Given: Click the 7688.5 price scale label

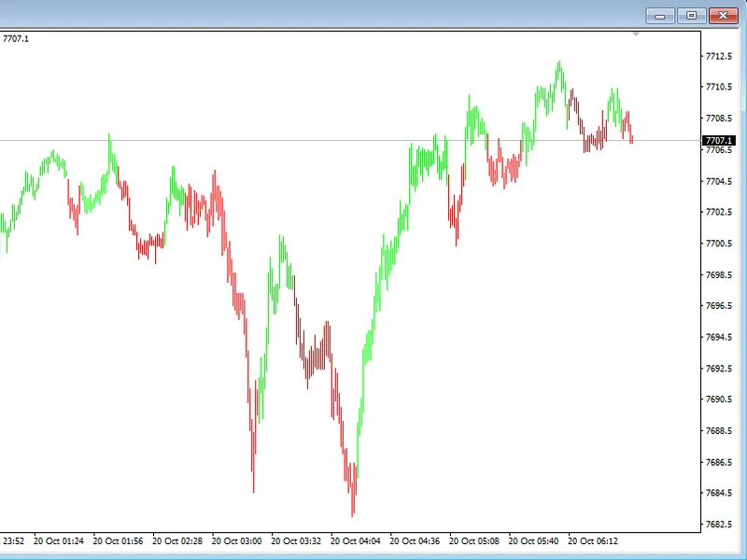Looking at the screenshot, I should (719, 431).
